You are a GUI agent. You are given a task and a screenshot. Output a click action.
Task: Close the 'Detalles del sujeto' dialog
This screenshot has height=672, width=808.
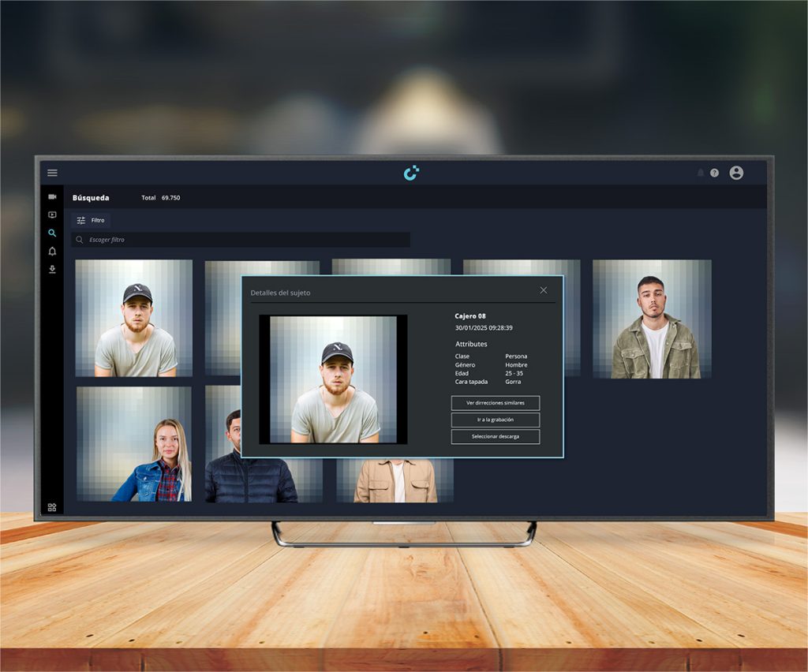(x=543, y=290)
